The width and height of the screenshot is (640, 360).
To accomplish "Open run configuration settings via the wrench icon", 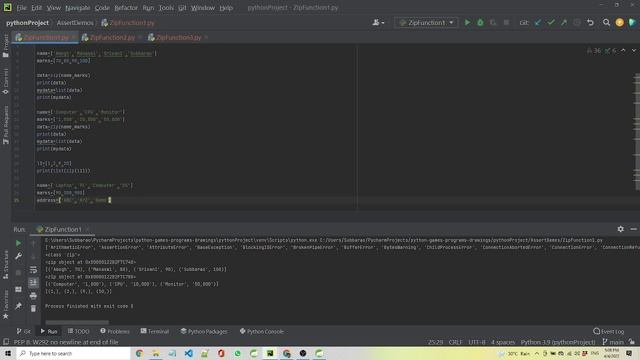I will 18,256.
